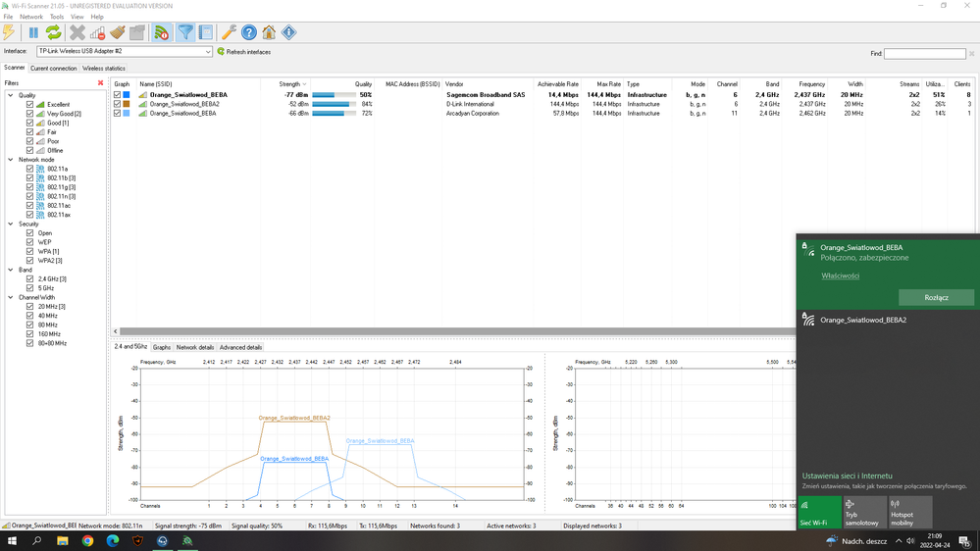980x551 pixels.
Task: Open the Tools menu
Action: (57, 17)
